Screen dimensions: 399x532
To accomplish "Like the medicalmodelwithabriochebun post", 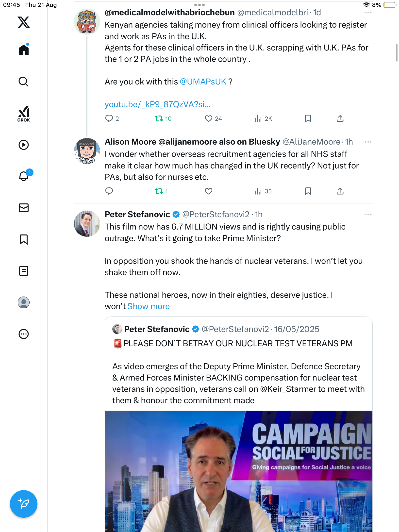I will pos(208,119).
